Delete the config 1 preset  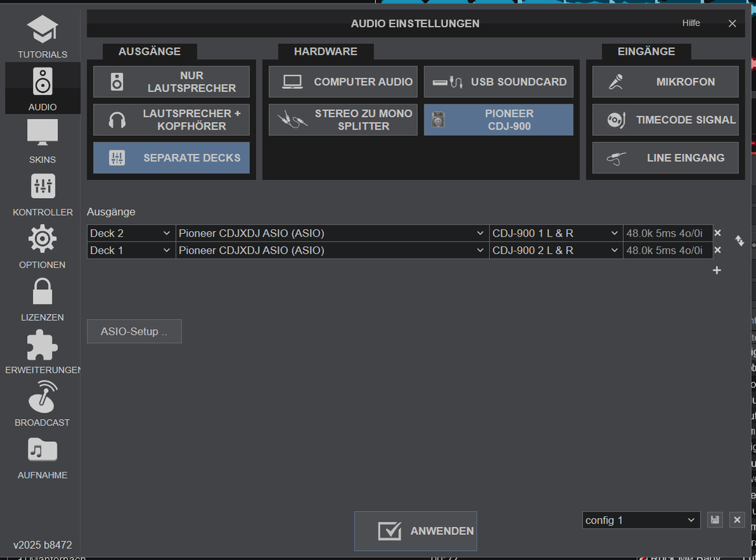click(x=736, y=520)
